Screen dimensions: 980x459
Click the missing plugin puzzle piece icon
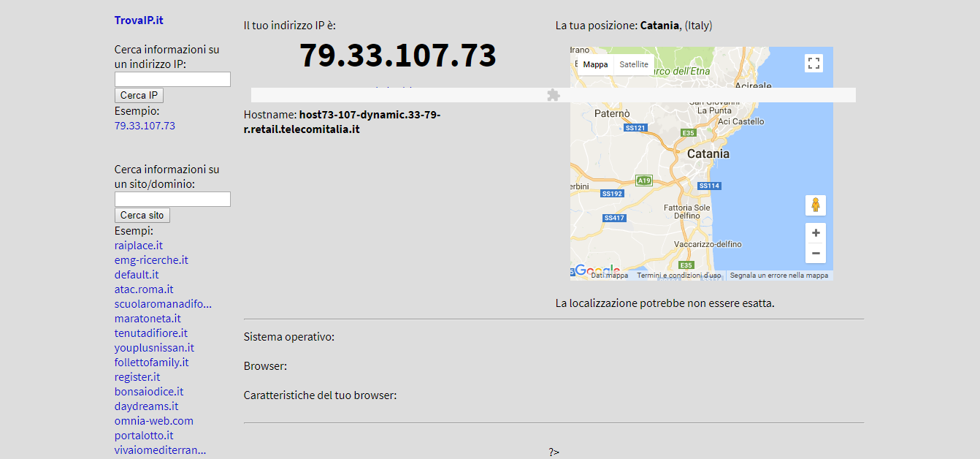pyautogui.click(x=554, y=95)
